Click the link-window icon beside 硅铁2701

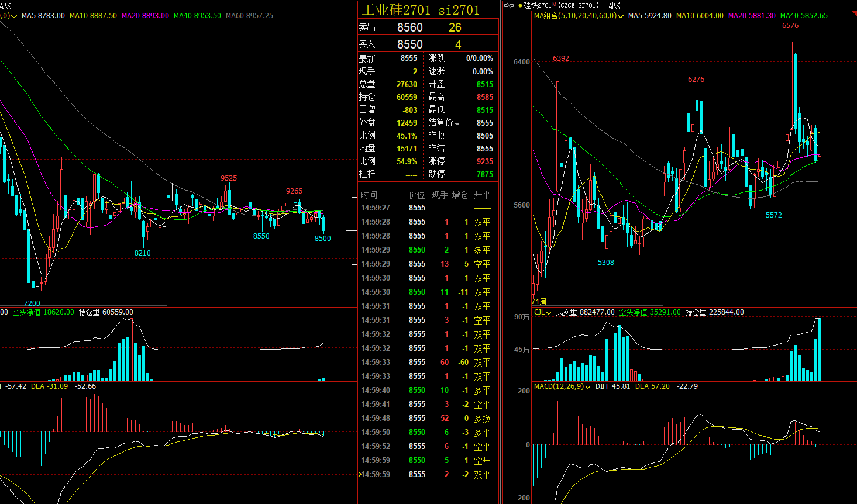pos(508,5)
